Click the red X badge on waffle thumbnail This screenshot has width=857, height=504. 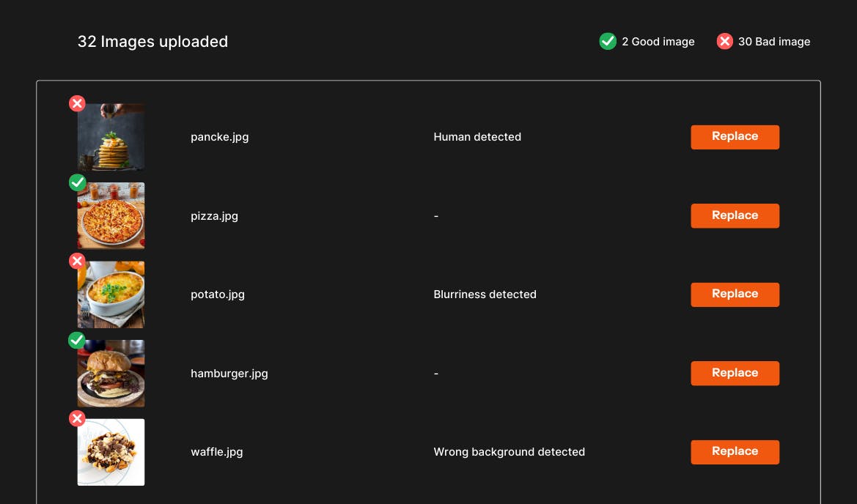77,419
